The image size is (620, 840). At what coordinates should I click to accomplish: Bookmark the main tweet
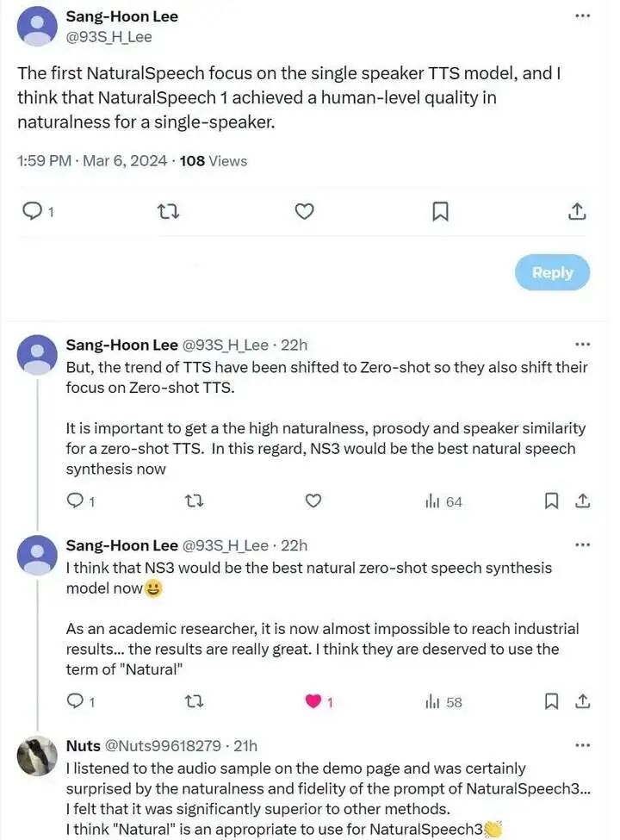click(x=440, y=212)
